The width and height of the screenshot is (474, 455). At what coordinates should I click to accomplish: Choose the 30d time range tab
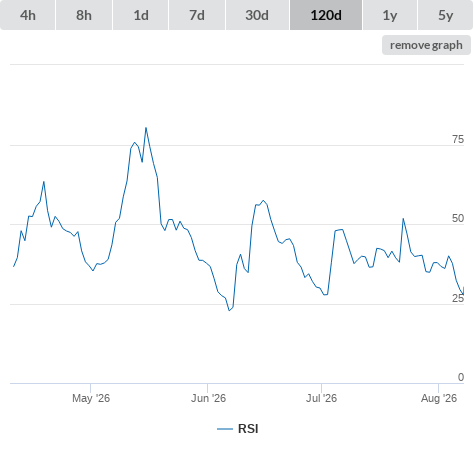pyautogui.click(x=257, y=15)
